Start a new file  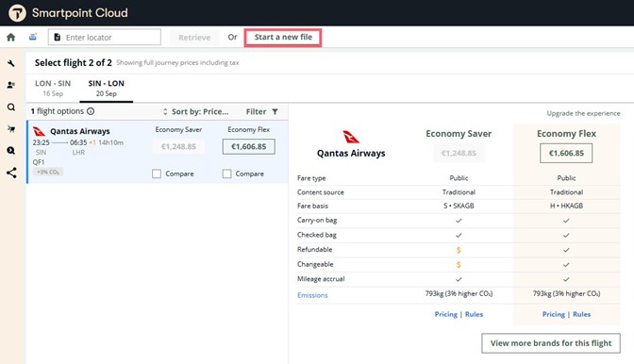283,37
